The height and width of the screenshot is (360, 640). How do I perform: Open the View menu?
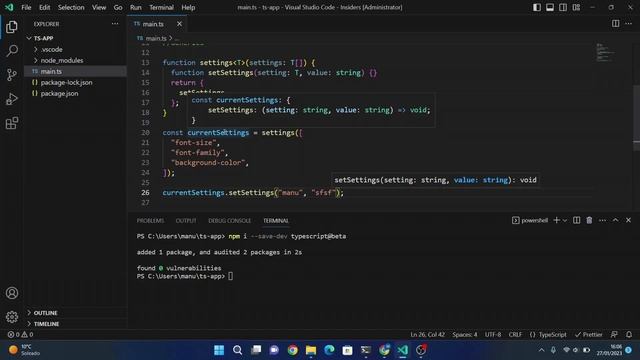[99, 7]
